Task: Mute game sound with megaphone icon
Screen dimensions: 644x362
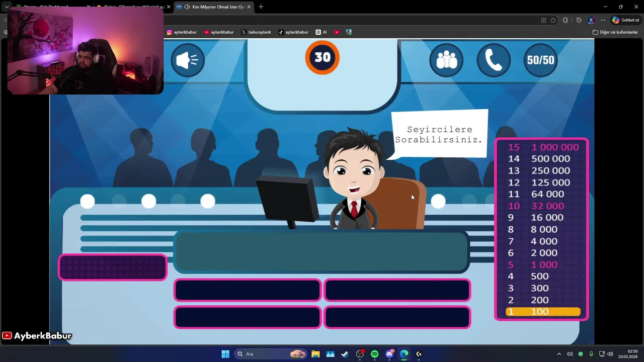Action: coord(188,60)
